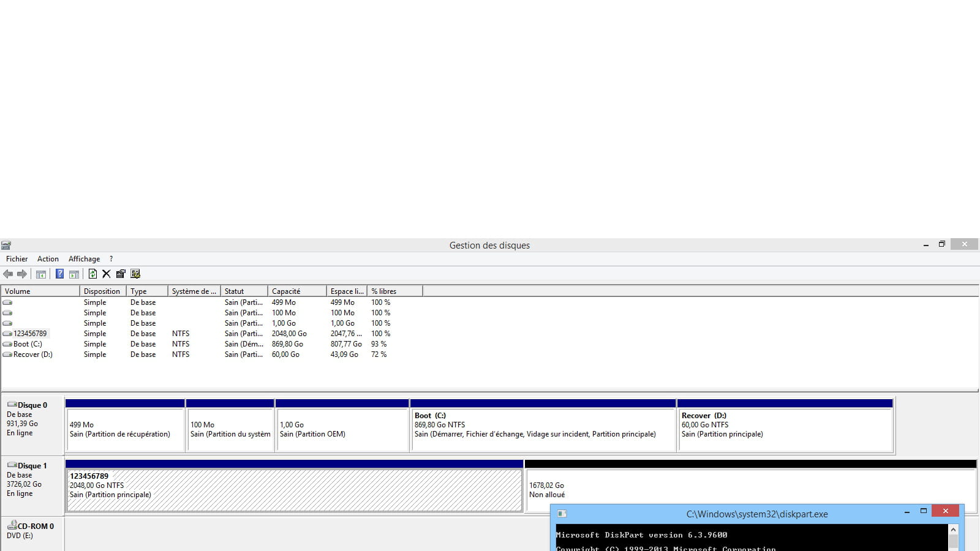This screenshot has width=980, height=551.
Task: Select the 123456789 partition on Disque 1
Action: click(295, 487)
